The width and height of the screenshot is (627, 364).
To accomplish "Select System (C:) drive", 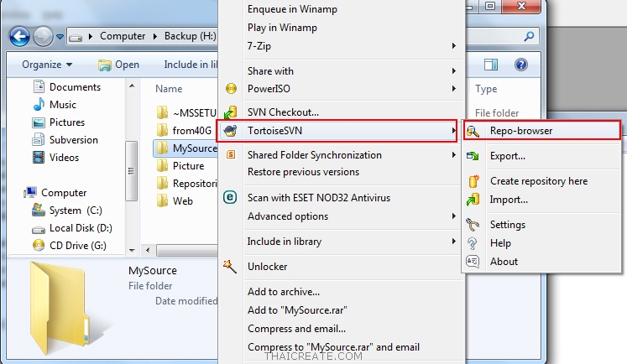I will (67, 211).
